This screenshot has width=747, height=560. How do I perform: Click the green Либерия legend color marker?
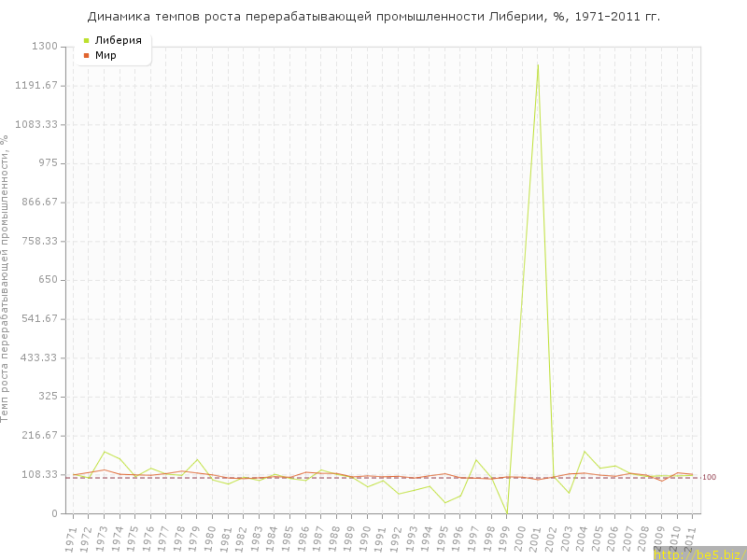click(87, 41)
